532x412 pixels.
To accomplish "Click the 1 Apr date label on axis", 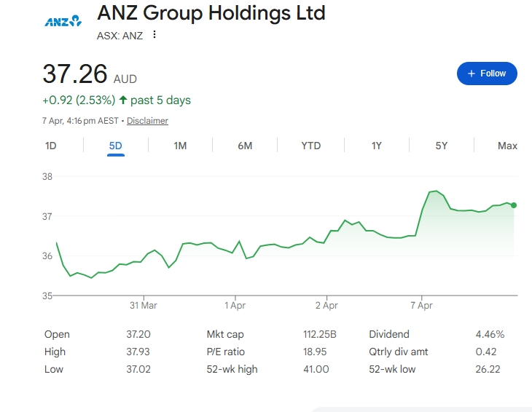I will tap(235, 306).
